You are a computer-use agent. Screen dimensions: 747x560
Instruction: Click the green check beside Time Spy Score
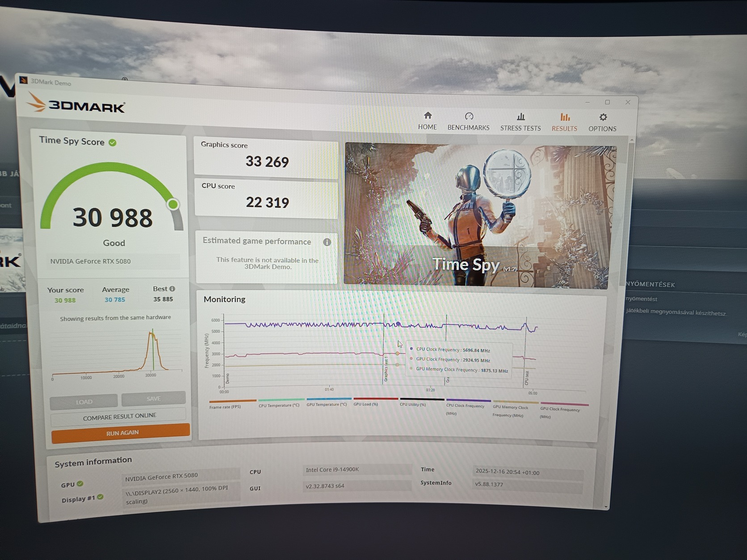(x=113, y=142)
